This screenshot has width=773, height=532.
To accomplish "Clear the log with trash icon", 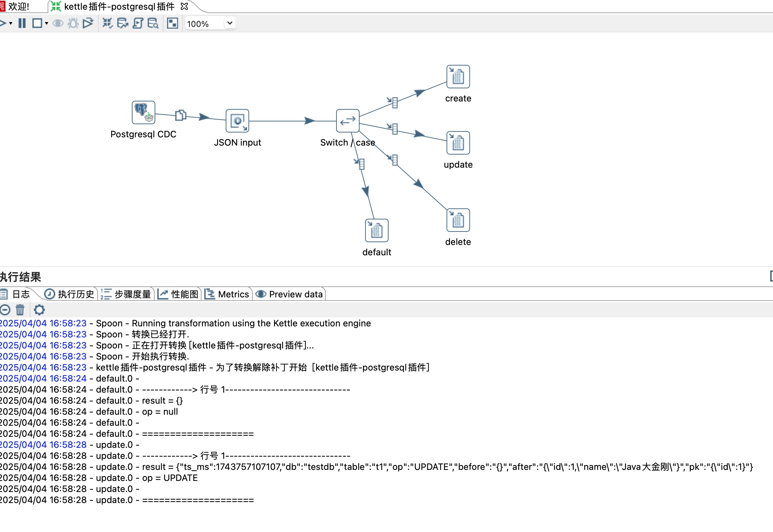I will pyautogui.click(x=20, y=310).
